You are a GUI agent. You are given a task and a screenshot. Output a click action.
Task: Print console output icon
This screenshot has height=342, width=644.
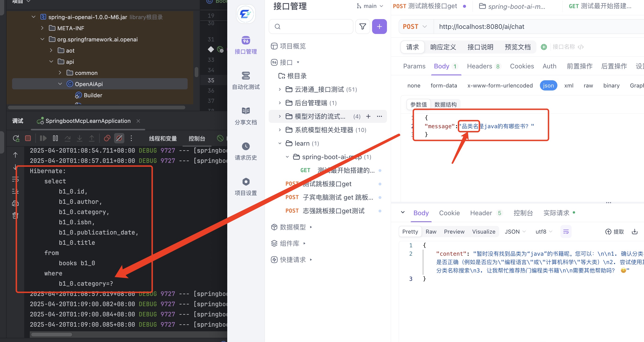15,203
